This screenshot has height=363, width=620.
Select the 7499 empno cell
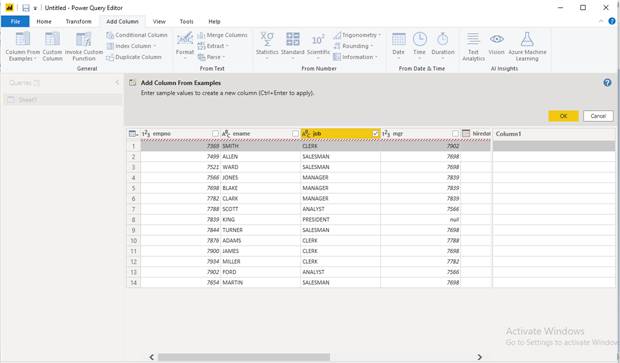(180, 157)
